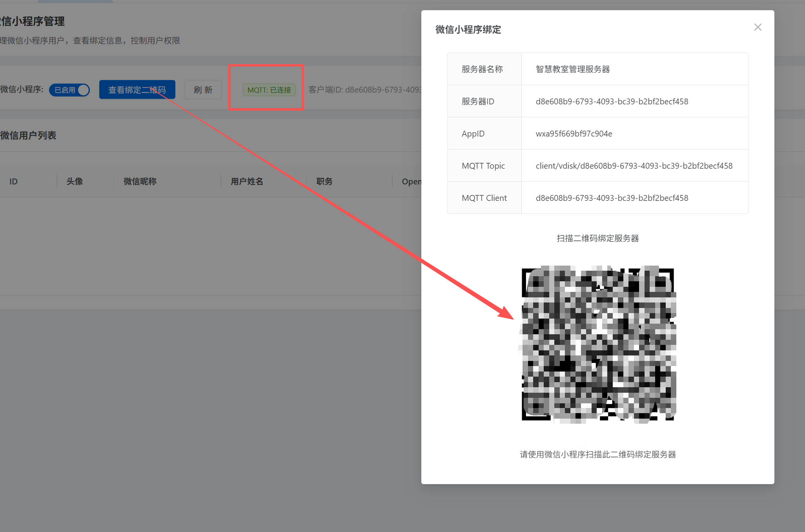Click the MQTT Client value text
This screenshot has width=805, height=532.
(x=612, y=198)
